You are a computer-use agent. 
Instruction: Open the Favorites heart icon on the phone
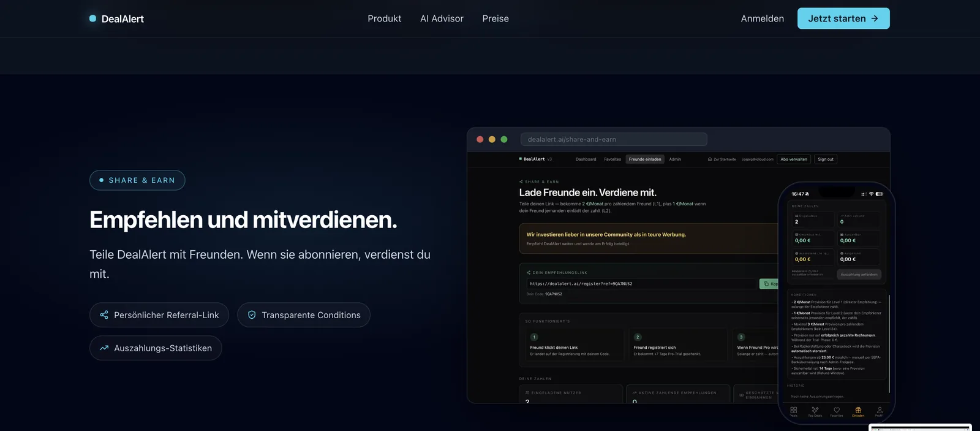[x=837, y=411]
